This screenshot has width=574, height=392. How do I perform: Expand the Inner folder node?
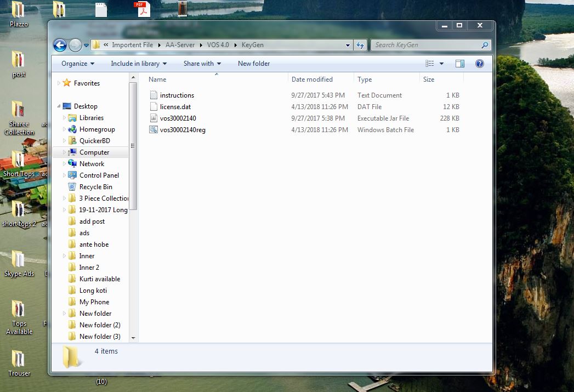tap(64, 255)
